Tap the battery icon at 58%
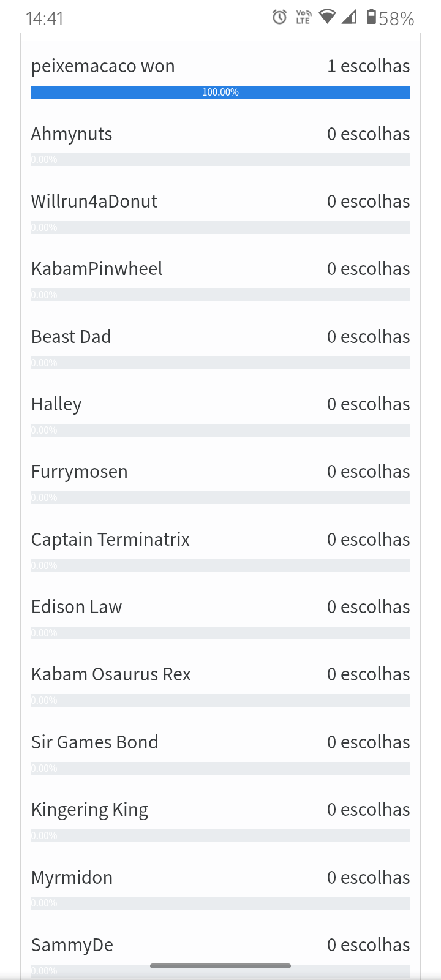This screenshot has width=441, height=980. pos(371,17)
